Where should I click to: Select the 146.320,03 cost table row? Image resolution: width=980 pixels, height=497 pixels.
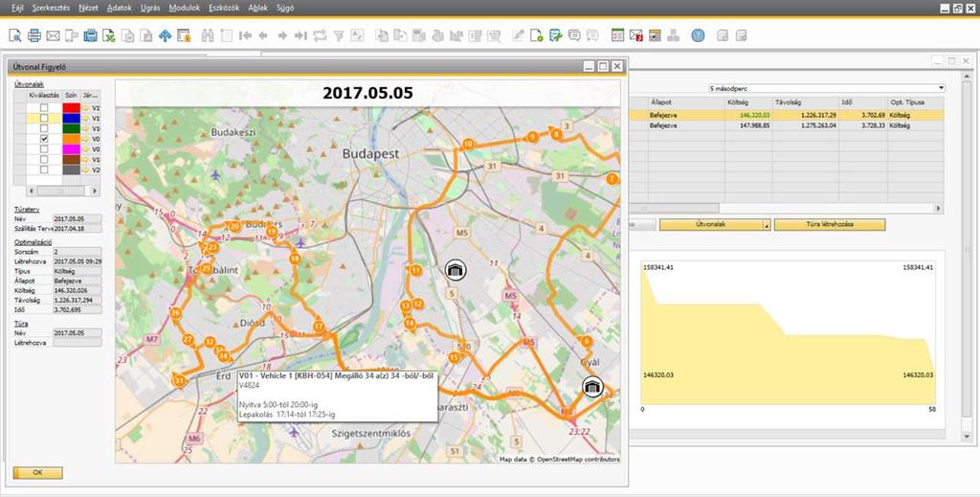point(787,115)
